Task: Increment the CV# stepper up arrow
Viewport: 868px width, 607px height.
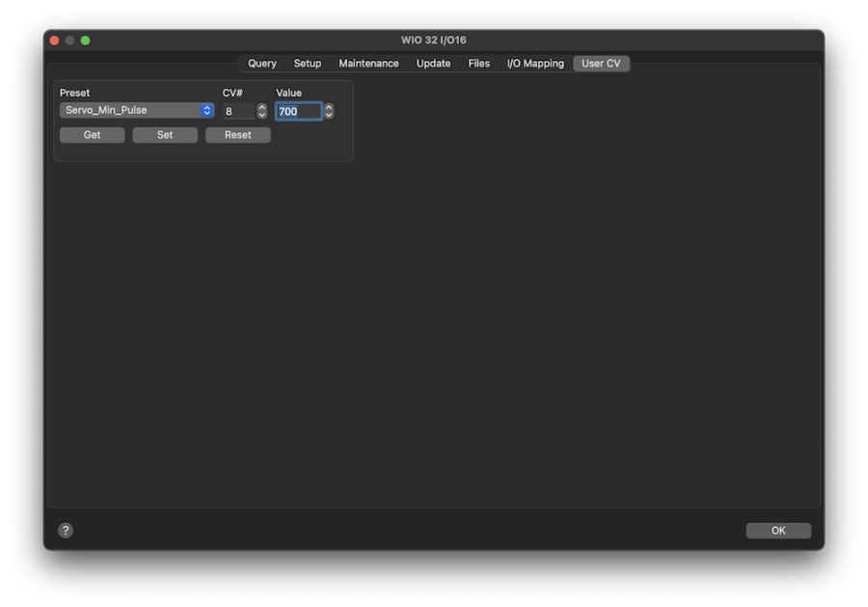Action: 262,107
